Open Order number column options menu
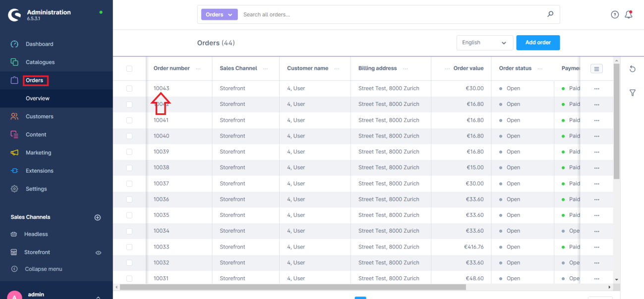This screenshot has height=299, width=644. [198, 69]
